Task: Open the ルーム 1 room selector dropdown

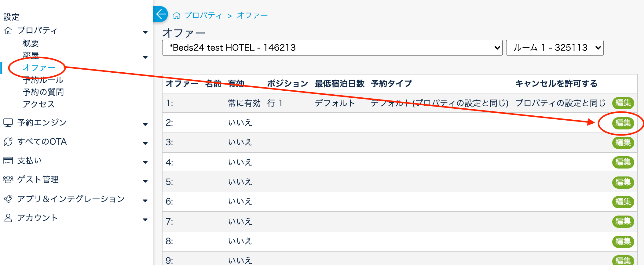Action: point(554,48)
